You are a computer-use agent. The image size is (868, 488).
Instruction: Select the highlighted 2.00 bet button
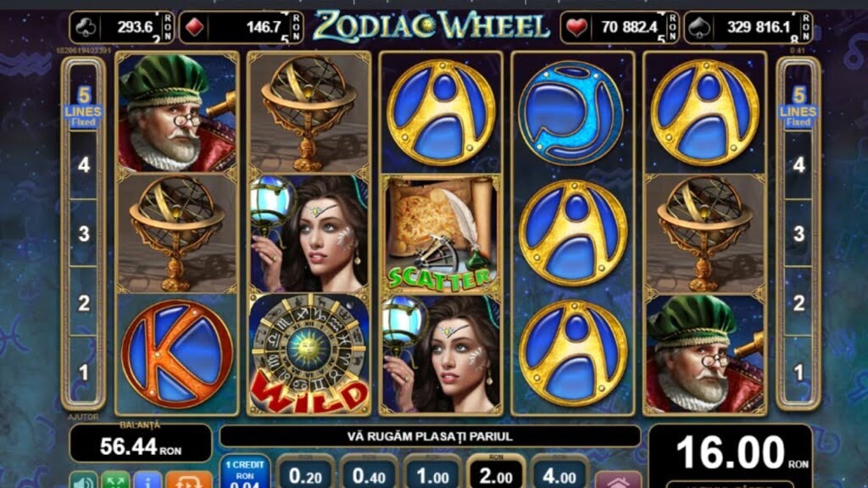pyautogui.click(x=496, y=474)
